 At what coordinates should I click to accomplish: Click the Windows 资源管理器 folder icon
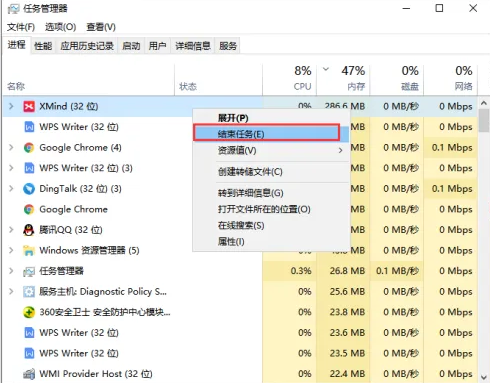[x=29, y=250]
